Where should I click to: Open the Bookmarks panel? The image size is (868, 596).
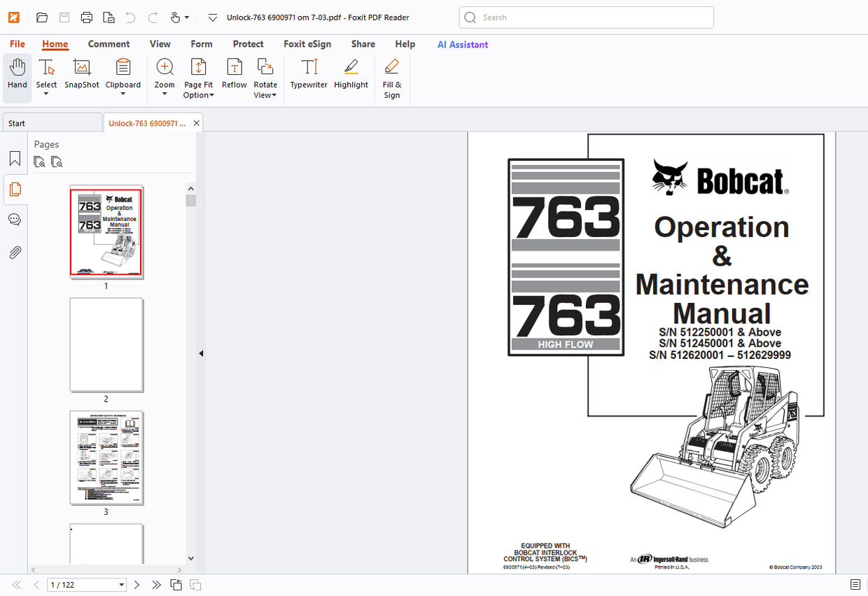(14, 158)
